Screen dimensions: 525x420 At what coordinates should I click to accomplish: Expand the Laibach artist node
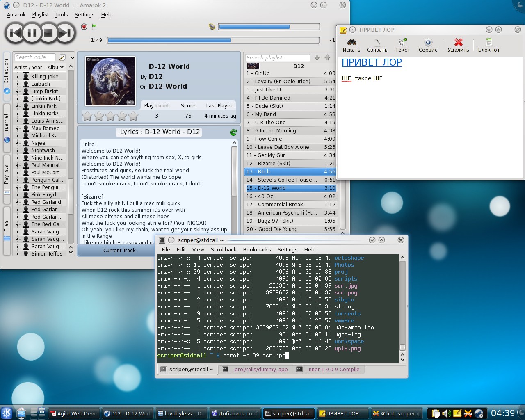coord(17,84)
